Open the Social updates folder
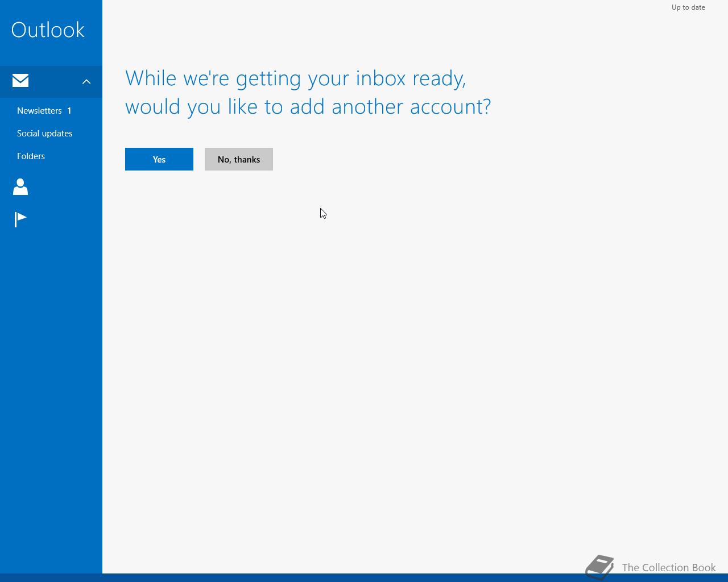 [x=45, y=134]
